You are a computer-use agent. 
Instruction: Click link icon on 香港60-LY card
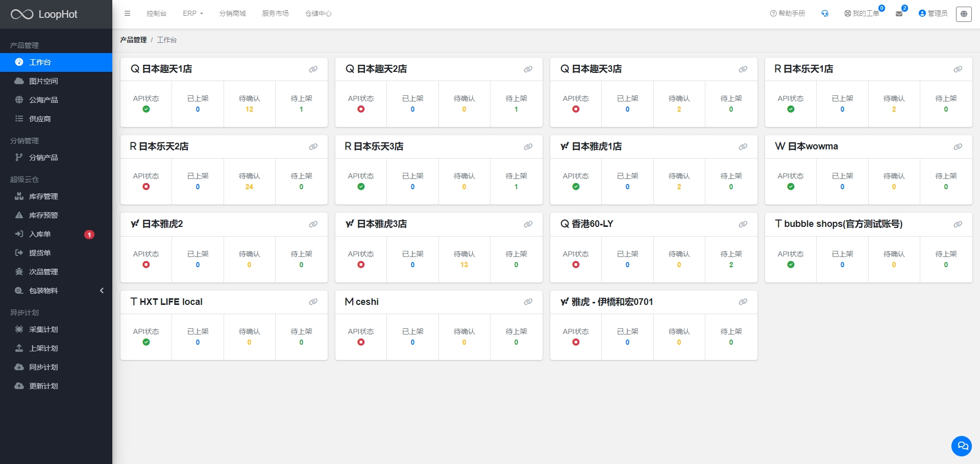[x=743, y=224]
